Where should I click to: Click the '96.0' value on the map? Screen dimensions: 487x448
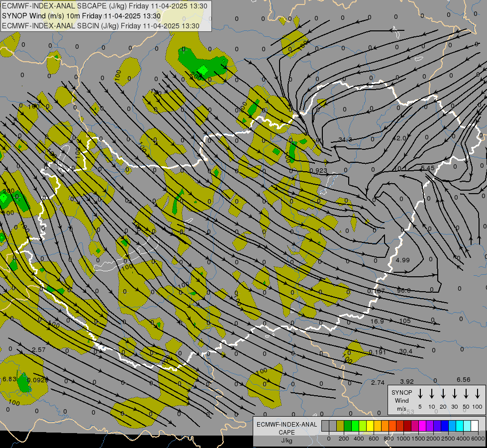(404, 290)
